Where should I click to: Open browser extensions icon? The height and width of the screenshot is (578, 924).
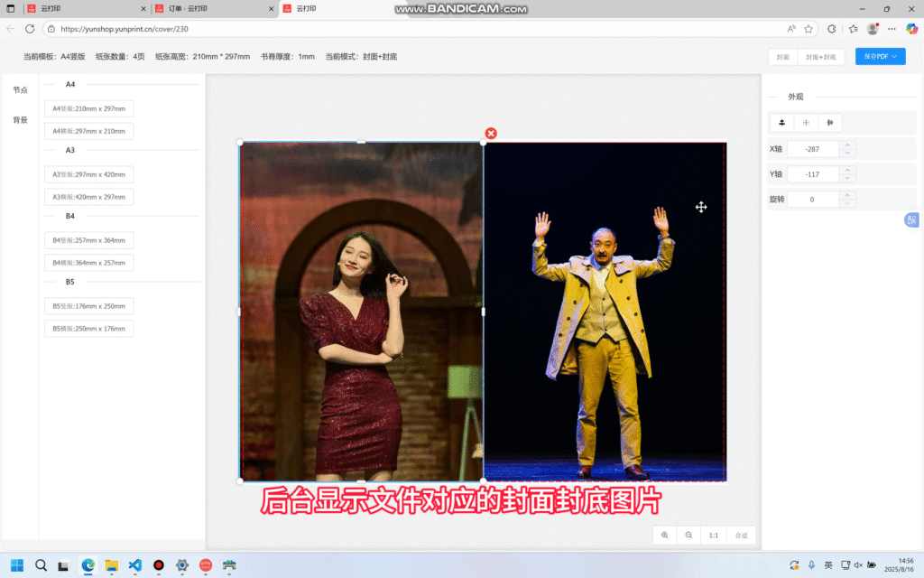click(831, 28)
